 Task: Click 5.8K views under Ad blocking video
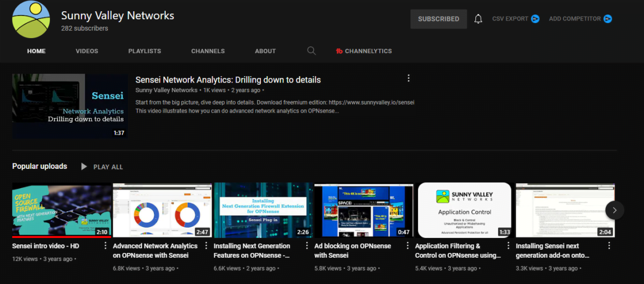tap(329, 268)
